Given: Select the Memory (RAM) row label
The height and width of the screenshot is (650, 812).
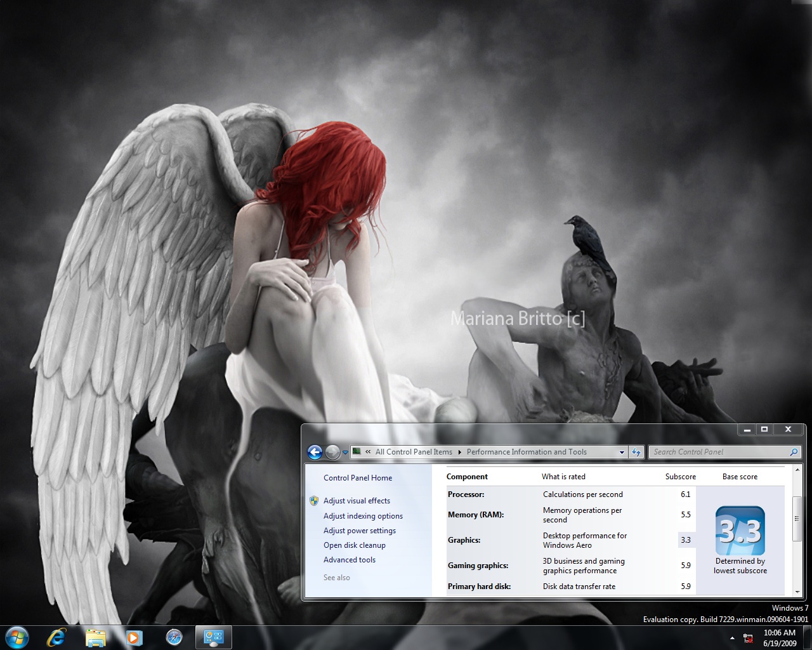Looking at the screenshot, I should point(476,515).
